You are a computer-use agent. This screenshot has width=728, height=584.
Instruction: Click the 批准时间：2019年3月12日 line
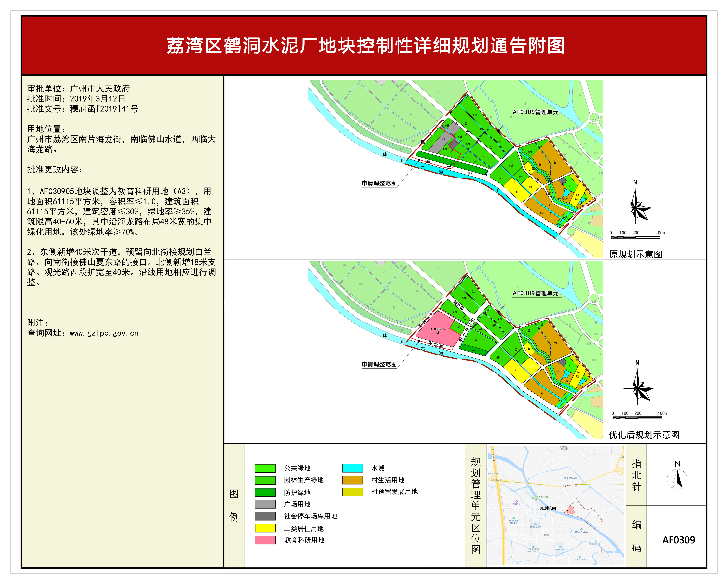click(x=76, y=99)
